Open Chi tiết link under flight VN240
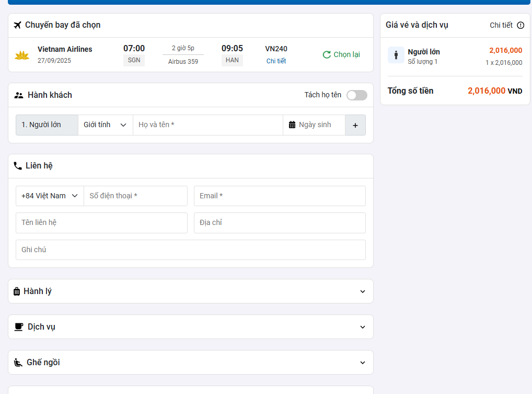This screenshot has width=532, height=394. [276, 61]
